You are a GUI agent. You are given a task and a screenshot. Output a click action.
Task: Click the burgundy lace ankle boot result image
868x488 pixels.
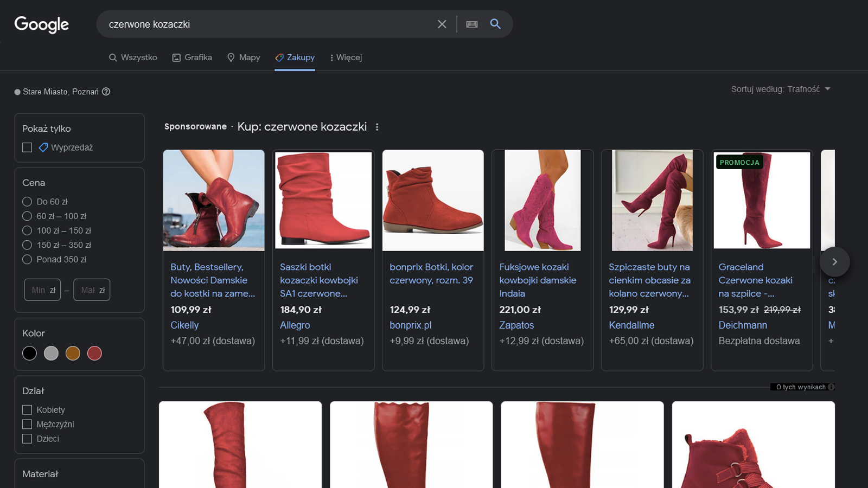click(754, 445)
